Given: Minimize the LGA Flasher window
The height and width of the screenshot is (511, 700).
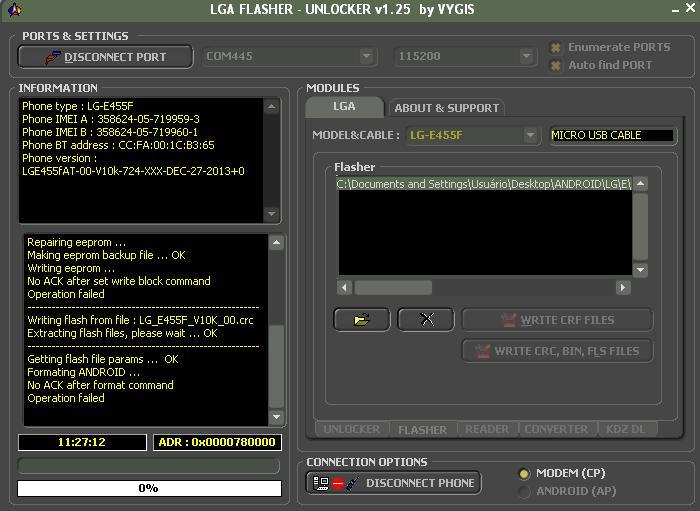Looking at the screenshot, I should click(x=675, y=10).
